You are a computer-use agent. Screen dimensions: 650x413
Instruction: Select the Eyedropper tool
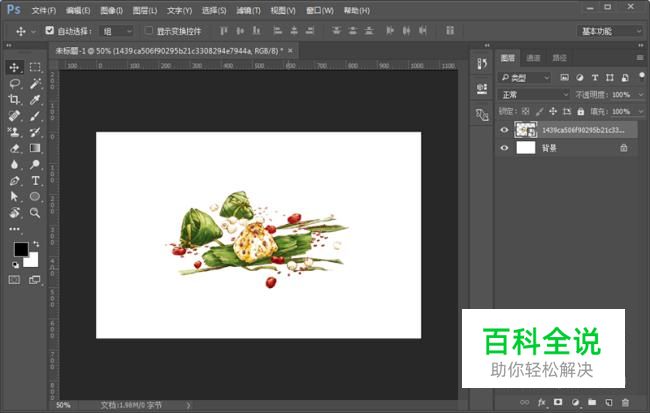click(x=35, y=100)
